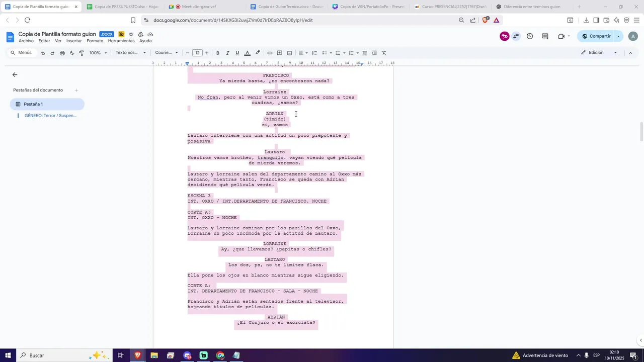
Task: Open browser downloads arrow icon
Action: pos(586,20)
